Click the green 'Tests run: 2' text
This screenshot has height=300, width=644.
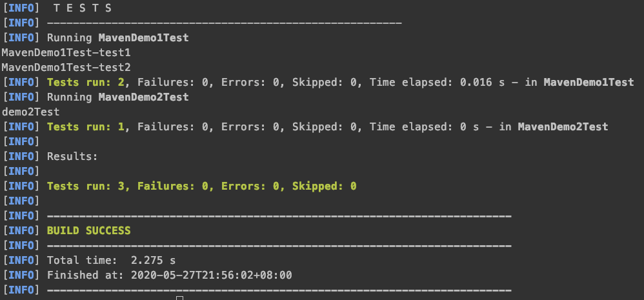tap(86, 83)
